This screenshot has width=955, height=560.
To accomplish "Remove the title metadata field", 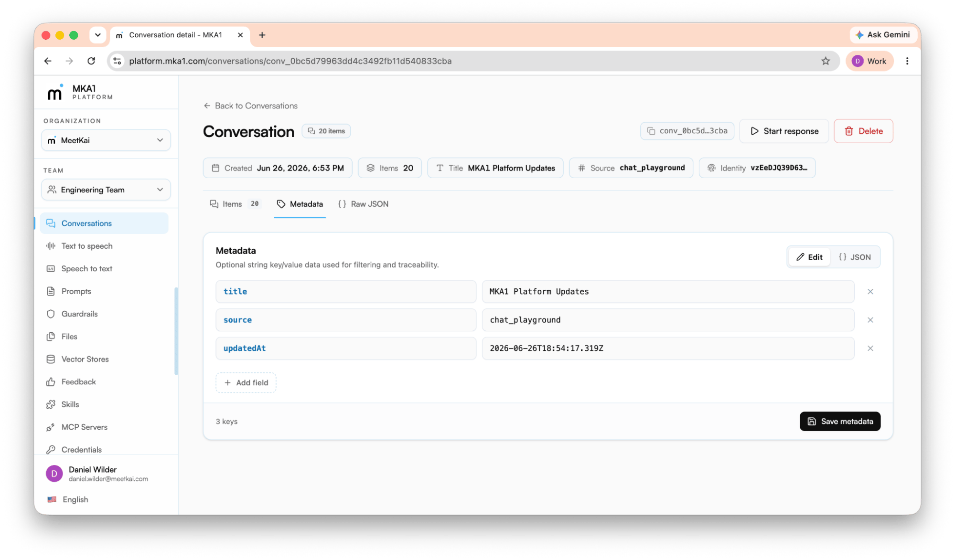I will [x=870, y=292].
